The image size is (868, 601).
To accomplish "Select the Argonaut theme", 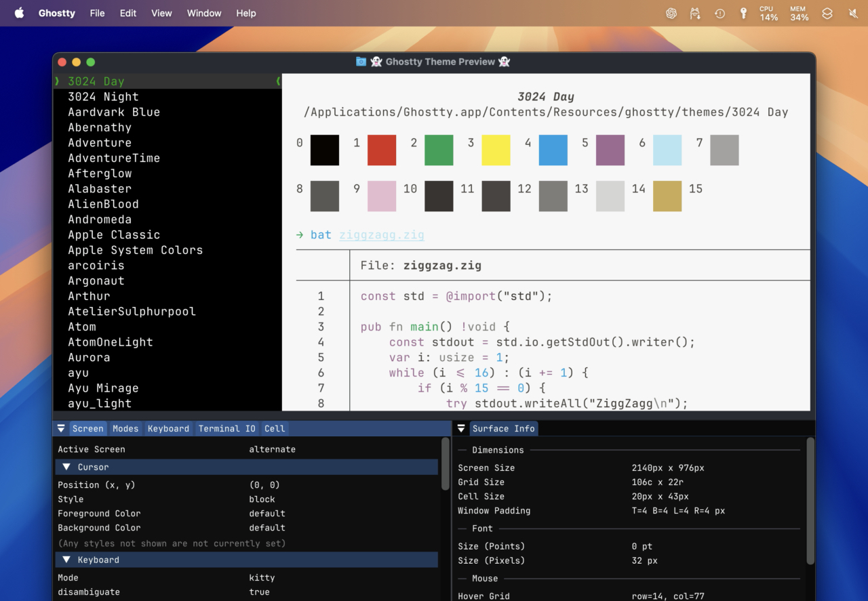I will coord(96,281).
